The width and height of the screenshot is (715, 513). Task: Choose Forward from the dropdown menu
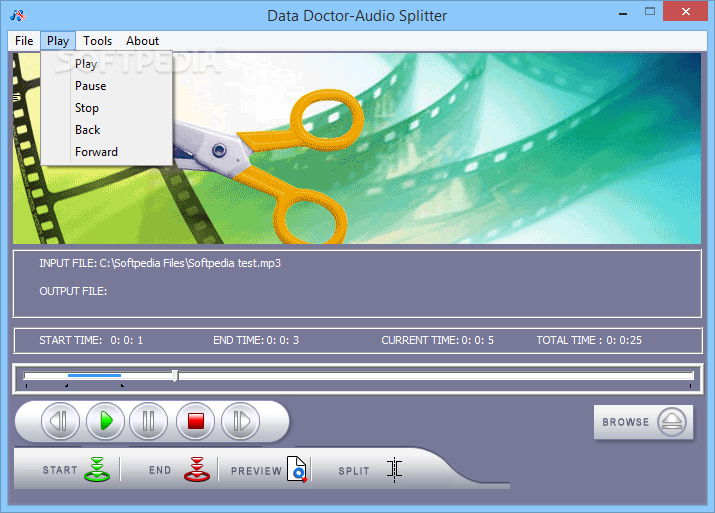[107, 152]
